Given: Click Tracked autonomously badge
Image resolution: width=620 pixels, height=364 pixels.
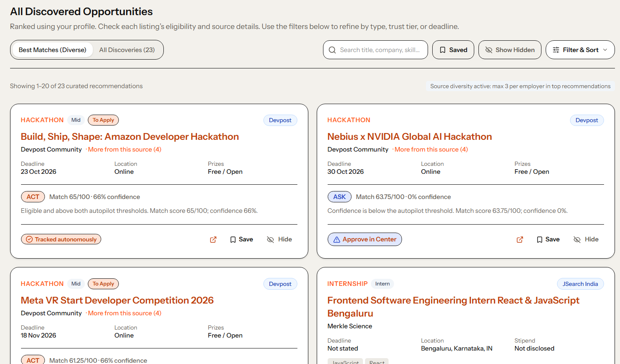Looking at the screenshot, I should [61, 239].
